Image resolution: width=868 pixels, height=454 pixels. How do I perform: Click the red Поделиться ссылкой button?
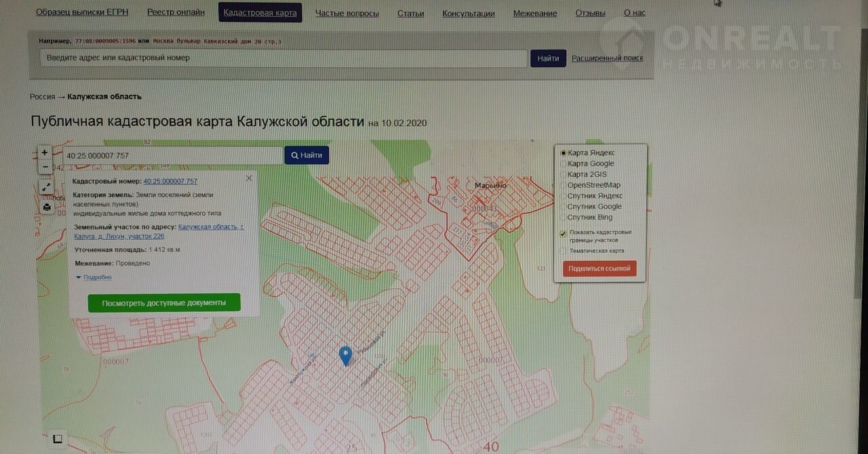pos(599,269)
